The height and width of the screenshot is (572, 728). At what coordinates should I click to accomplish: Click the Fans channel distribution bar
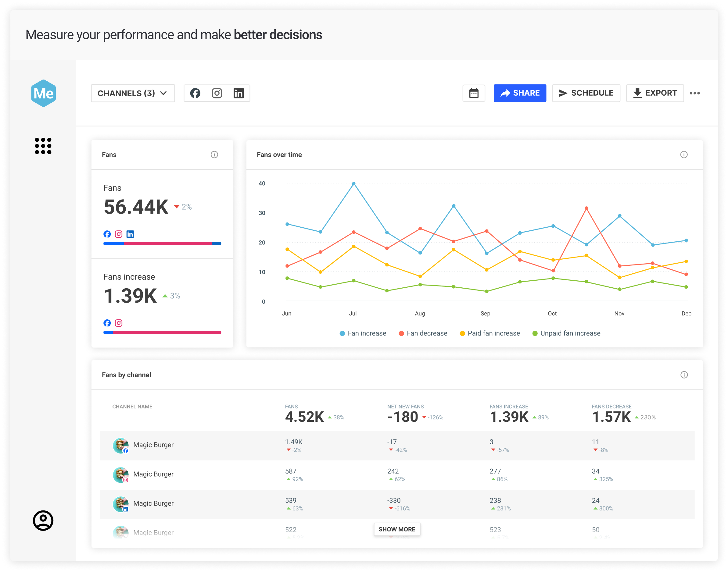[162, 243]
